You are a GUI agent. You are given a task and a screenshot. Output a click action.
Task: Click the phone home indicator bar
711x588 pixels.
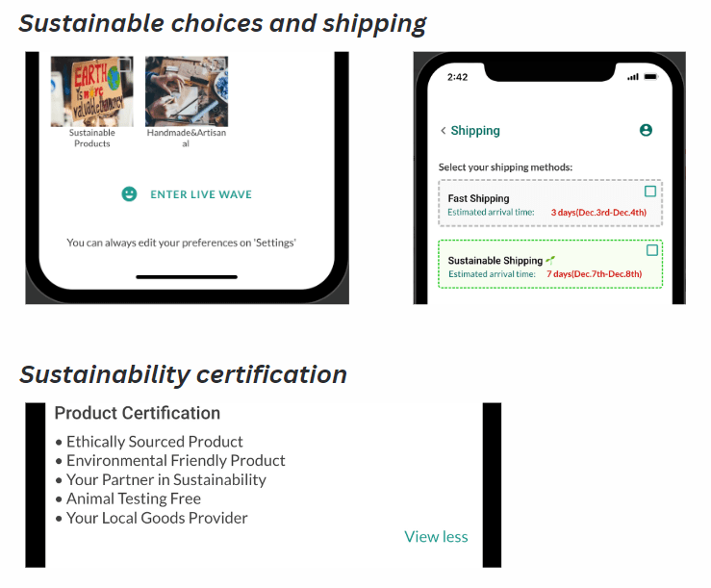(187, 277)
